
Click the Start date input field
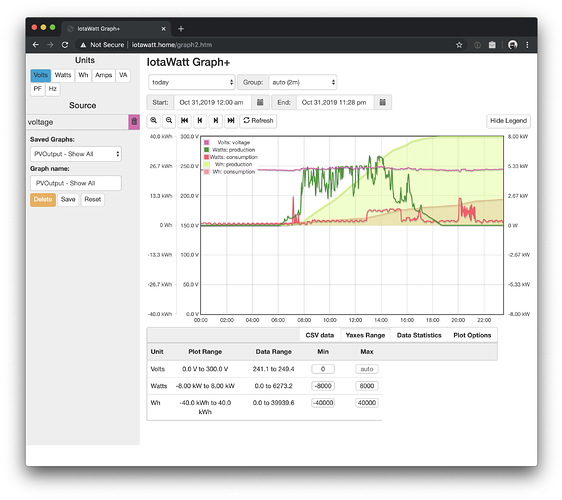[x=213, y=102]
